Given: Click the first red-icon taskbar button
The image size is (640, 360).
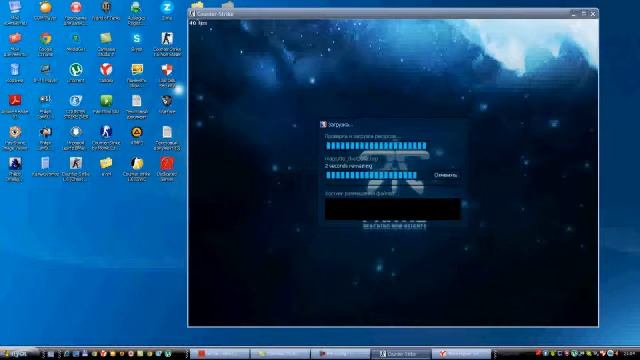Looking at the screenshot, I should click(x=220, y=354).
